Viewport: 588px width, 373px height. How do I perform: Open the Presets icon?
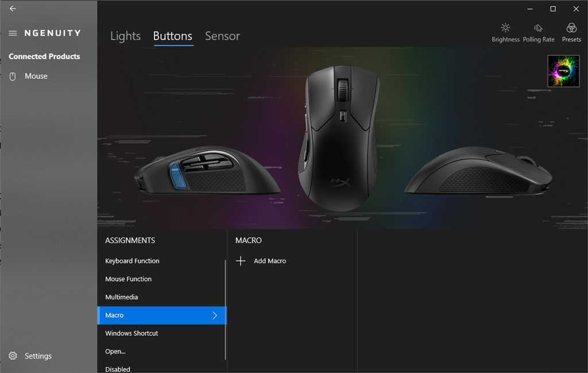point(571,28)
